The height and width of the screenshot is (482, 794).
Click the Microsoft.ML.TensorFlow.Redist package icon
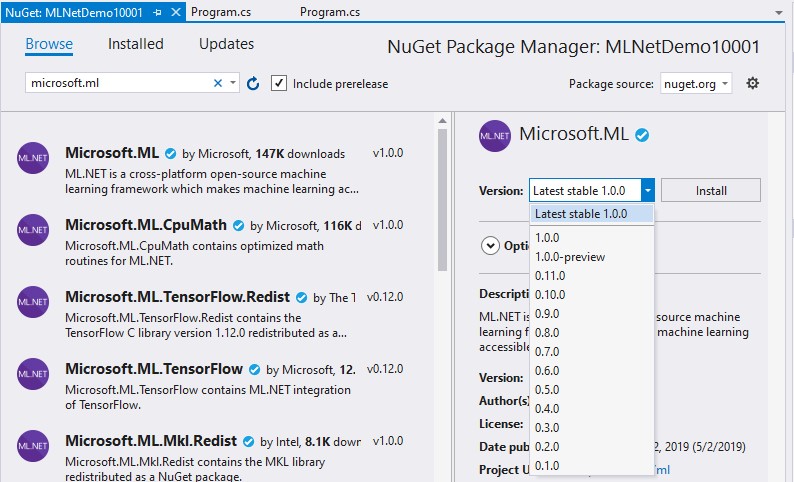(x=33, y=303)
